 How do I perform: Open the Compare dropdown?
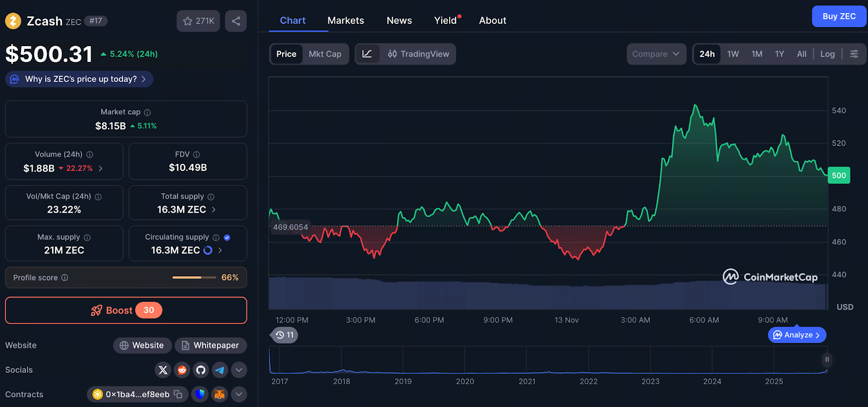point(656,54)
